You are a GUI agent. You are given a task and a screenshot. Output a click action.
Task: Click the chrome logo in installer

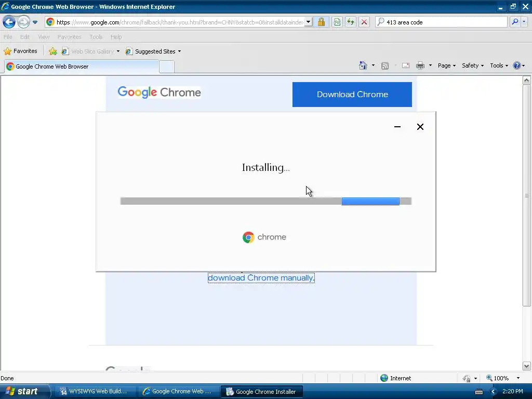(264, 237)
